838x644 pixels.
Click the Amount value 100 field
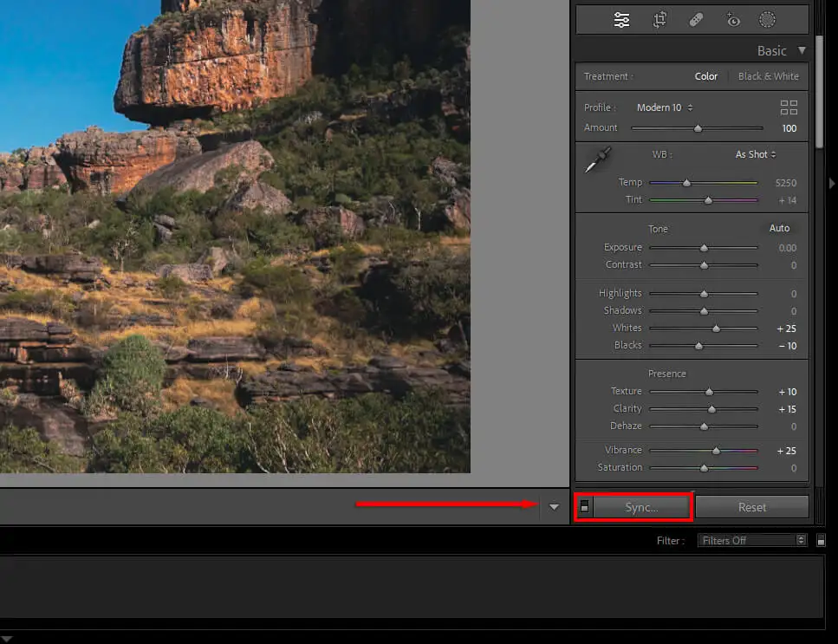789,128
